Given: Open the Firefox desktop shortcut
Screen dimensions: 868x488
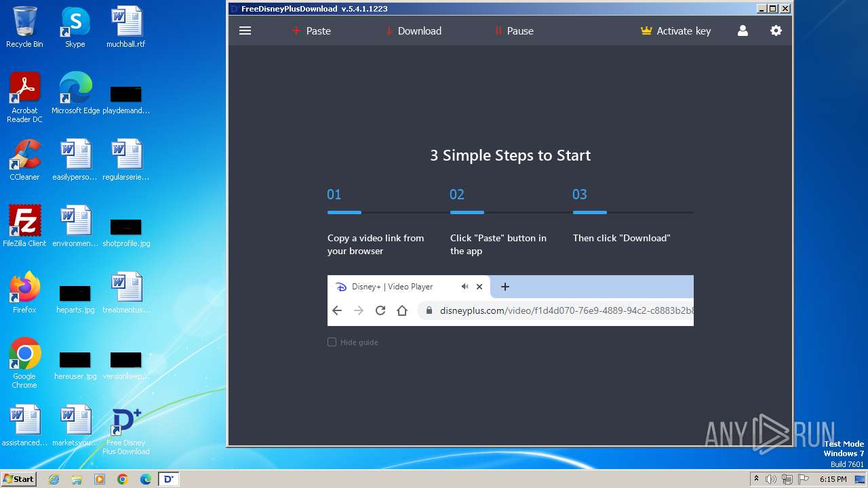Looking at the screenshot, I should tap(24, 293).
